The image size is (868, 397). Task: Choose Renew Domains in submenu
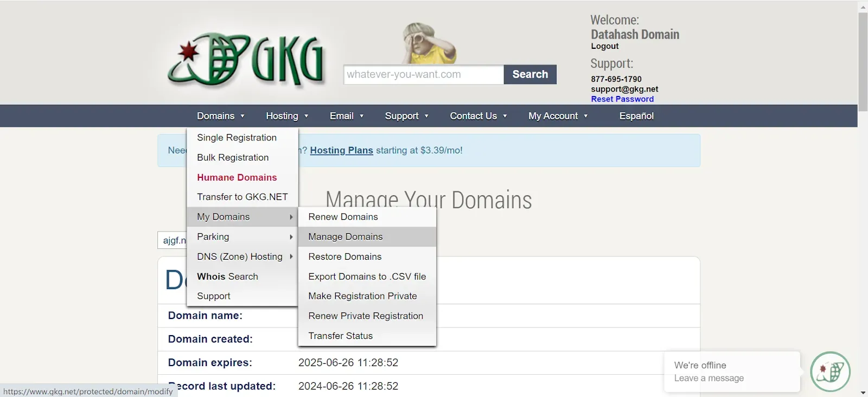[367, 217]
